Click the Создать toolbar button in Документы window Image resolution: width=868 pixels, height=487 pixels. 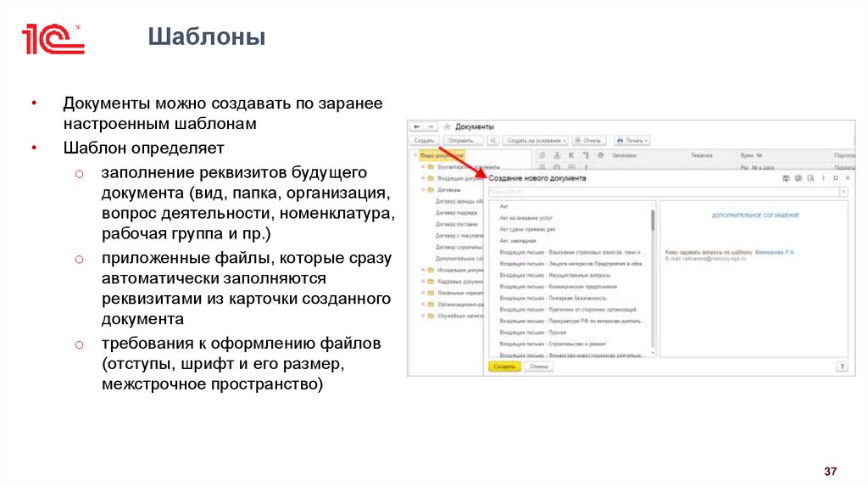425,141
